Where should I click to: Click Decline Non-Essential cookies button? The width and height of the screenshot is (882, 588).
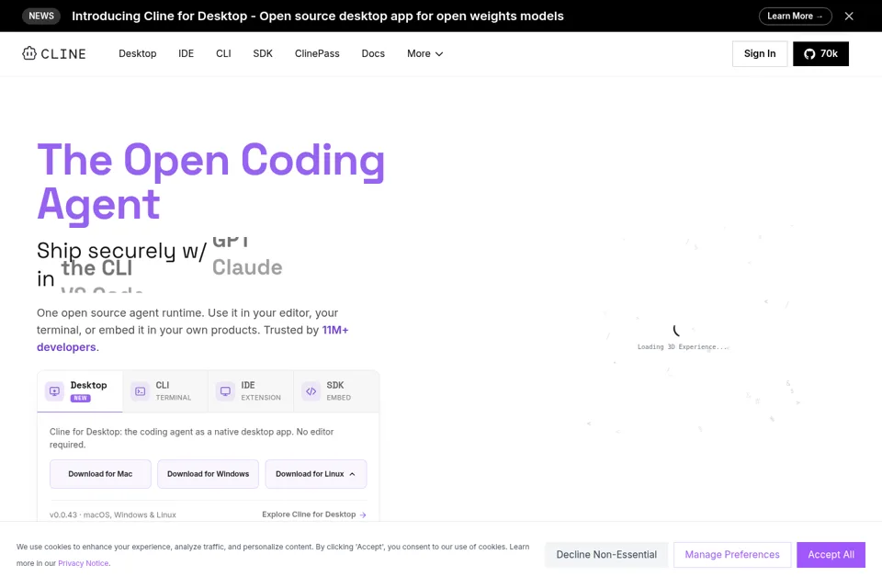point(606,555)
